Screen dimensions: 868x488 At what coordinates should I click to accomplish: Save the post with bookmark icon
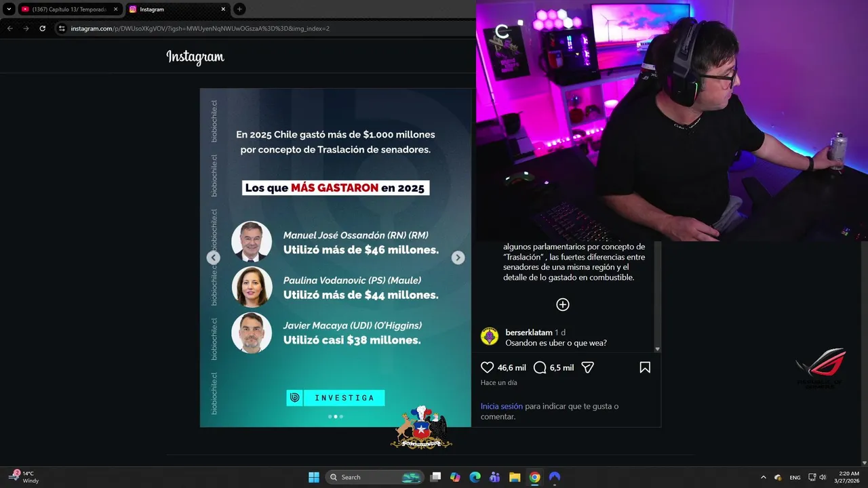coord(645,367)
